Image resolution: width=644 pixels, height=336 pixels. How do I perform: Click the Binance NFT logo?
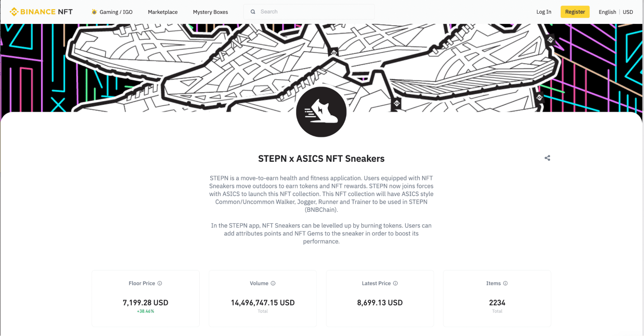click(x=41, y=12)
